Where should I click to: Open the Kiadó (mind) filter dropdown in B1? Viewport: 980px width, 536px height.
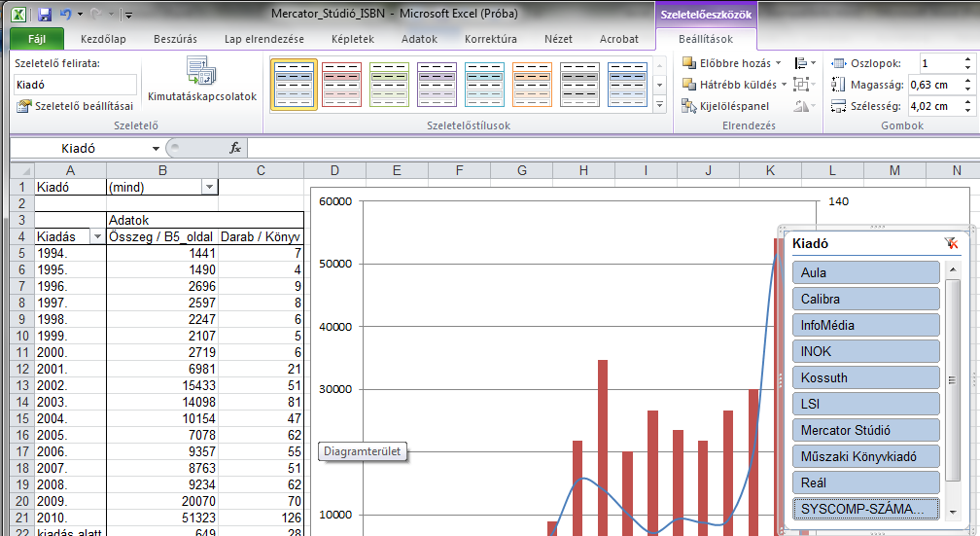pyautogui.click(x=209, y=187)
